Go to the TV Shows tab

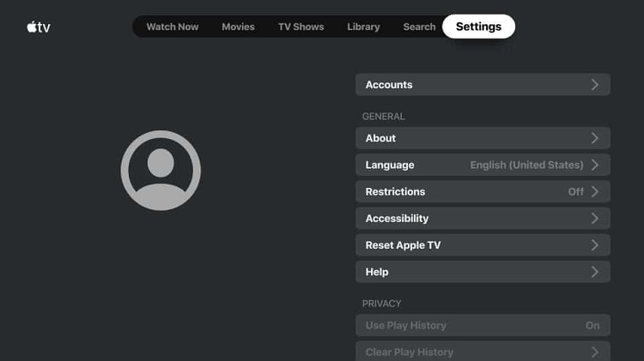[301, 27]
